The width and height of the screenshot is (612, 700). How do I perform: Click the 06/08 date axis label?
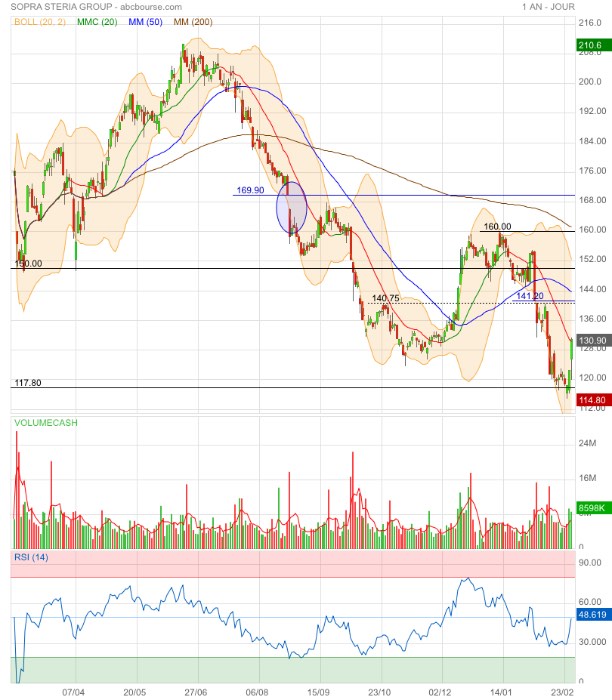(257, 692)
